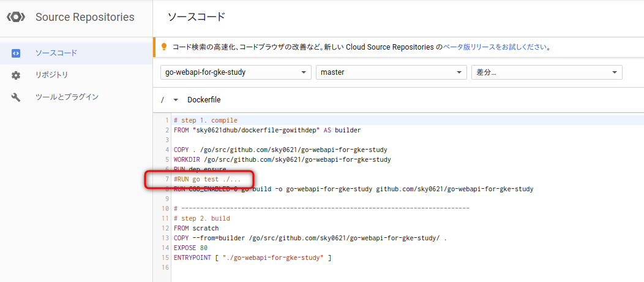Click the gear icon beside リポジトリ

tap(16, 75)
